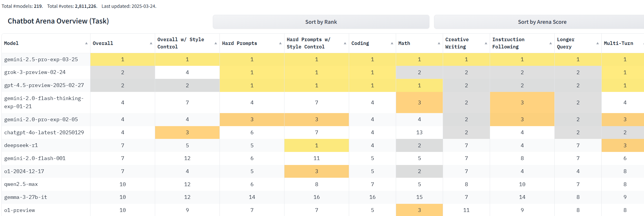This screenshot has width=644, height=216.
Task: Click Longer Query column sort arrow
Action: [x=598, y=43]
